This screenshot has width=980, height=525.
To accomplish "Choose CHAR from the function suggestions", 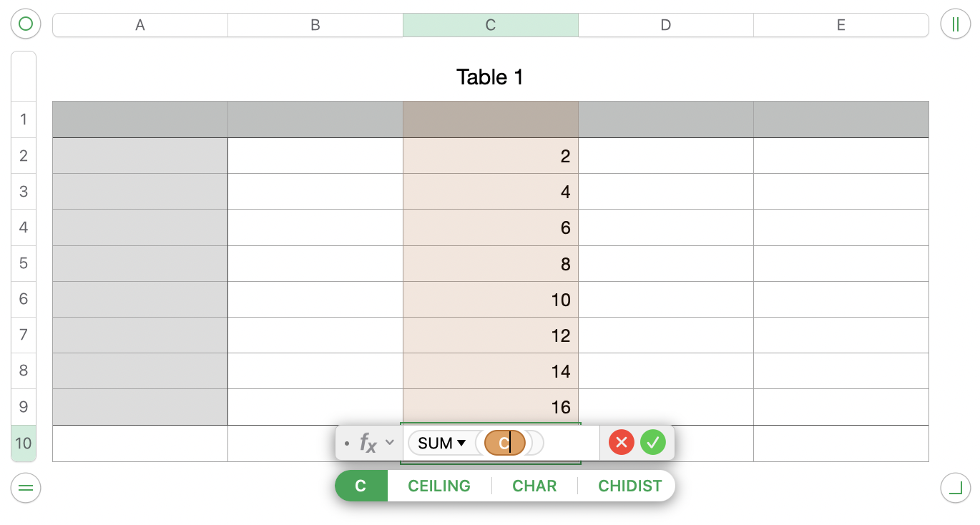I will (x=534, y=486).
